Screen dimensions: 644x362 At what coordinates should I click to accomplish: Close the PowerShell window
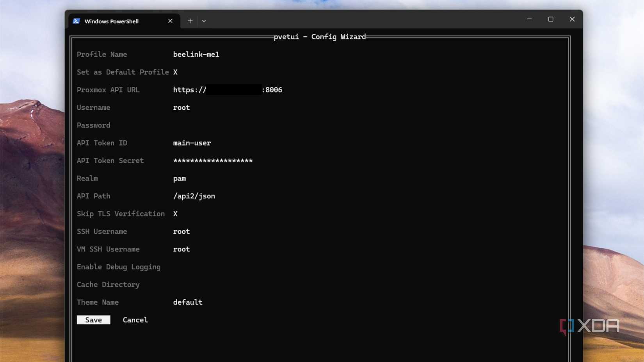tap(572, 19)
